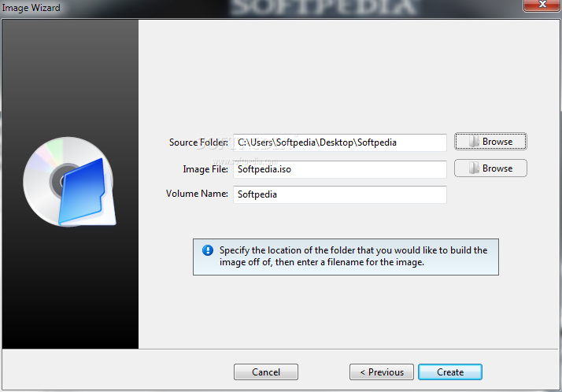
Task: Click the disc and folder wizard image
Action: click(x=69, y=181)
